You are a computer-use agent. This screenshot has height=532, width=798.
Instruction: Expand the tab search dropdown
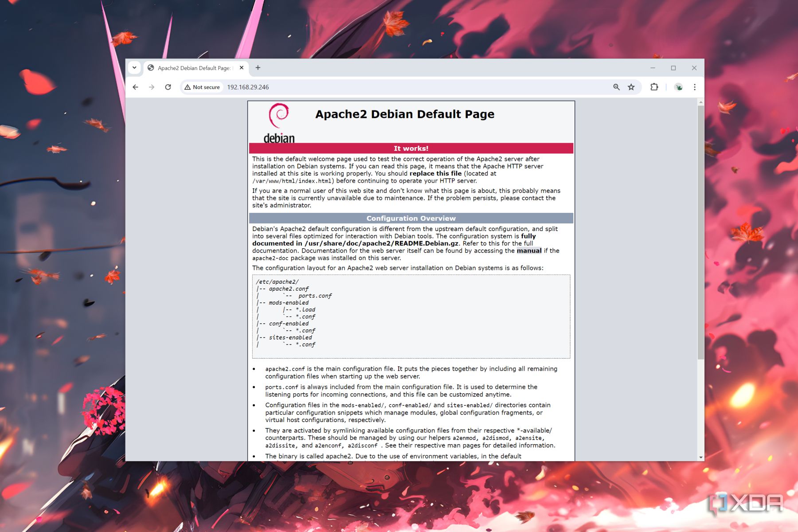[x=134, y=68]
